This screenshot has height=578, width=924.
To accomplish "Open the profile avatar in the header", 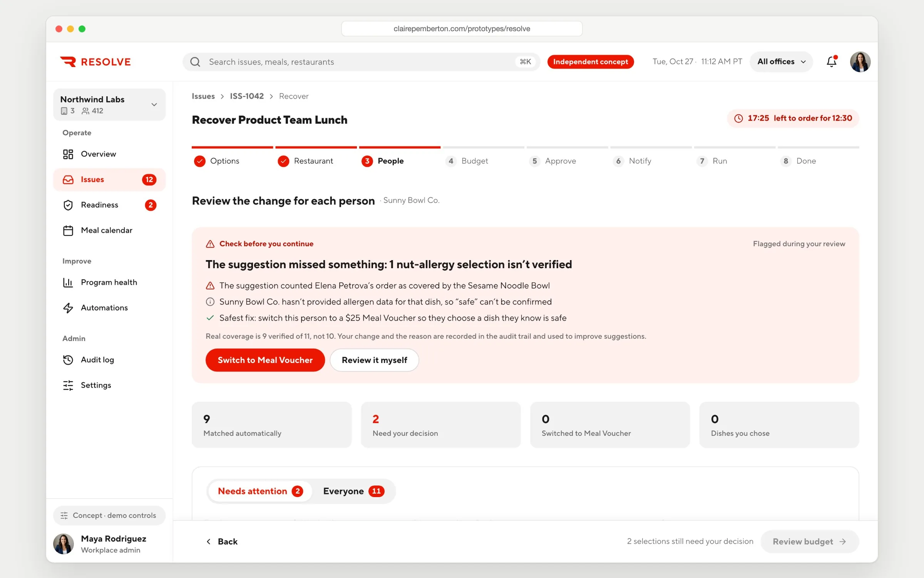I will pyautogui.click(x=860, y=62).
